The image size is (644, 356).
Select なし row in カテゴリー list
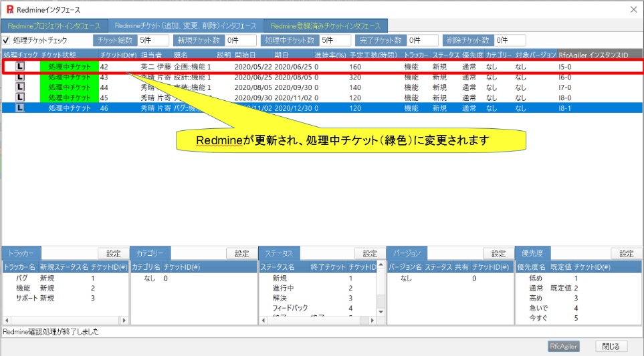coord(194,278)
